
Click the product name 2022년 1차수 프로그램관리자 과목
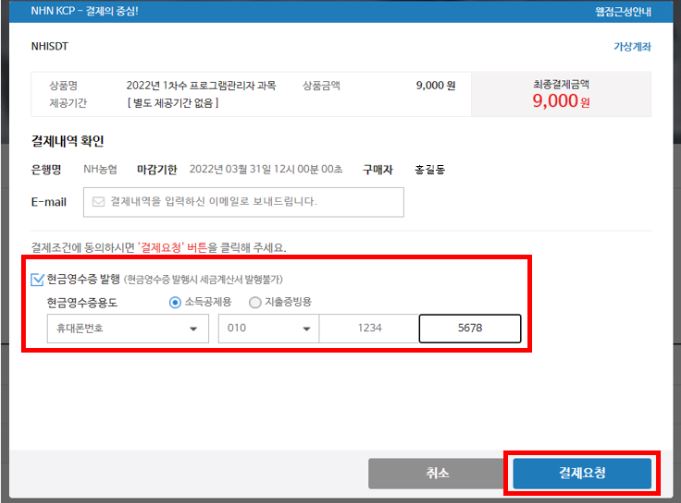[x=201, y=85]
